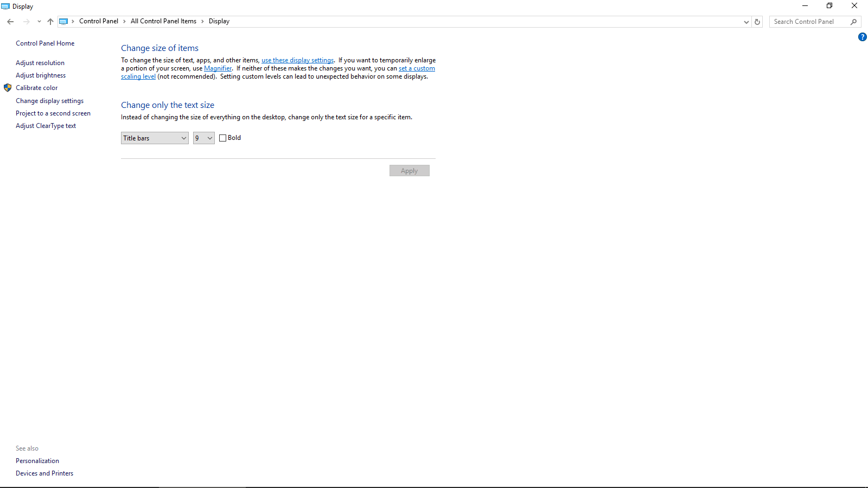Click the Calibrate color shield icon
Screen dimensions: 868x488
[8, 88]
